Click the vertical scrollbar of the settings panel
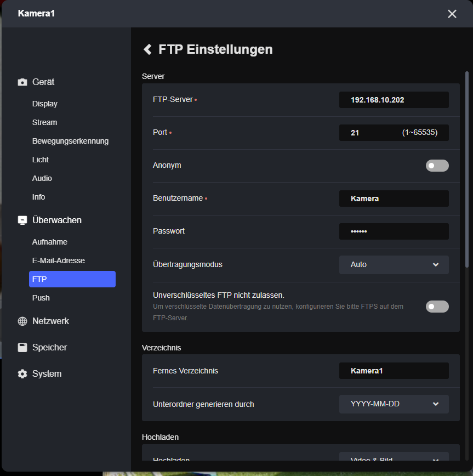Screen dimensions: 473x476 (x=467, y=219)
